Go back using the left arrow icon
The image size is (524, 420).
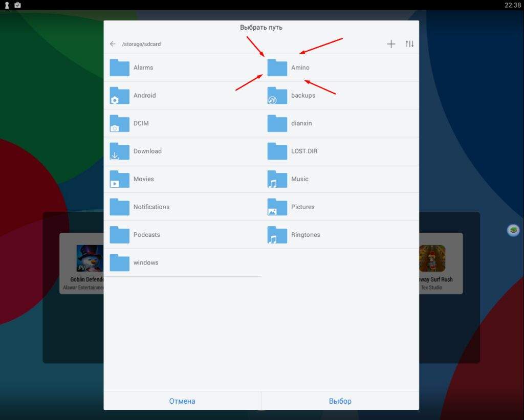(113, 44)
